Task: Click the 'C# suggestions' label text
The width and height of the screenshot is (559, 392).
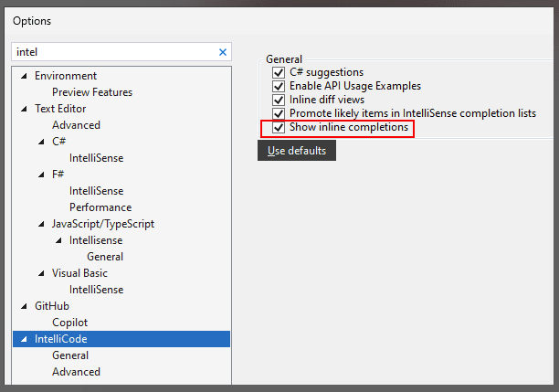Action: click(327, 72)
